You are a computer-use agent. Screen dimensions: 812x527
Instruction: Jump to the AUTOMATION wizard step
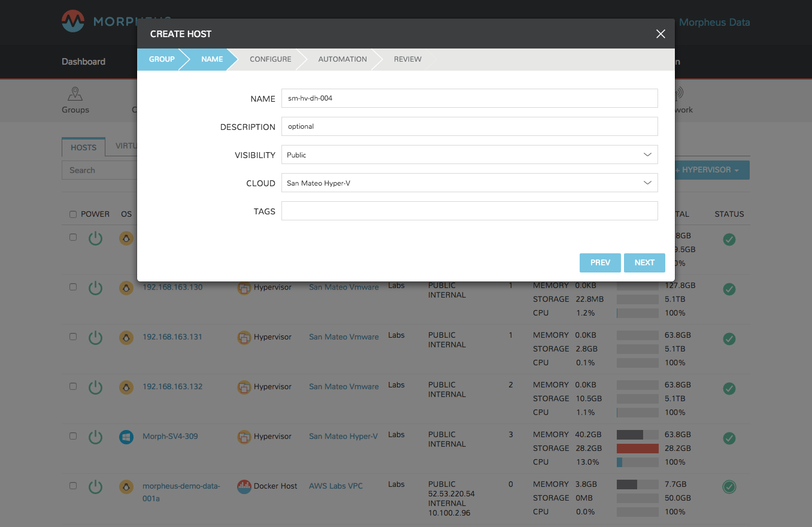click(343, 59)
